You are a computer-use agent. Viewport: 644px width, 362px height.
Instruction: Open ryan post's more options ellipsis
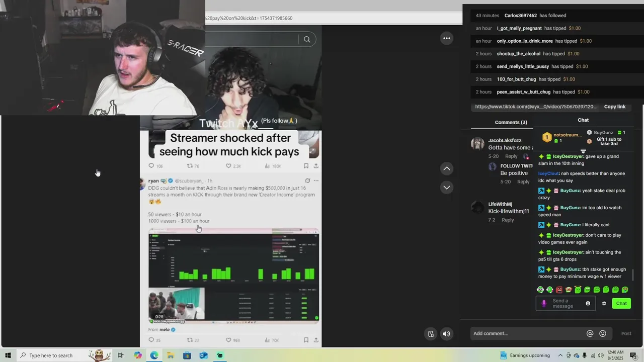coord(316,180)
